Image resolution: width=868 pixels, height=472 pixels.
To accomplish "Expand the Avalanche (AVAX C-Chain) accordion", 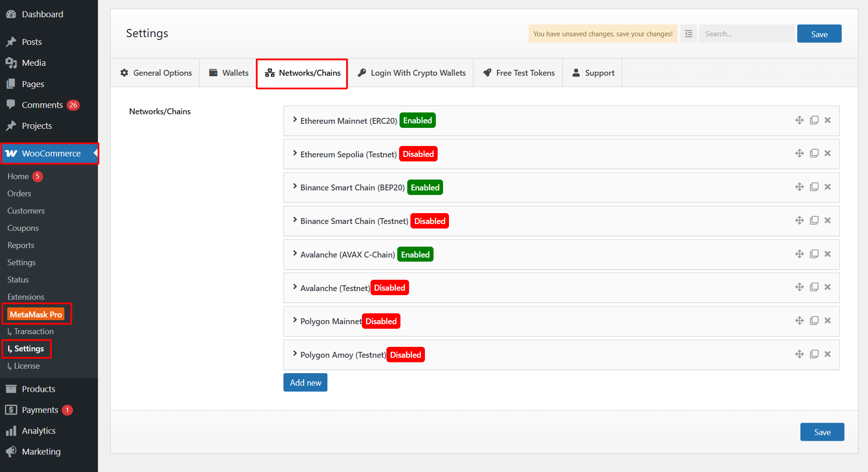I will coord(295,254).
